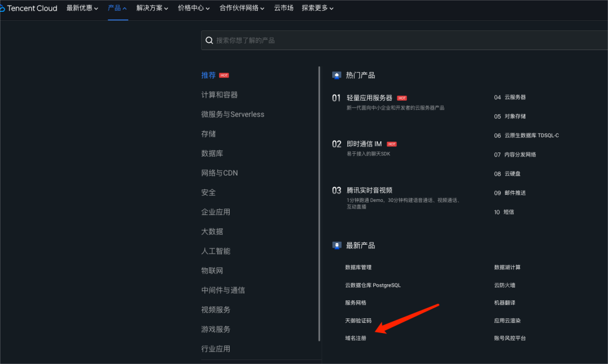This screenshot has height=364, width=608.
Task: Open 09 邮件推送 link
Action: pyautogui.click(x=510, y=192)
